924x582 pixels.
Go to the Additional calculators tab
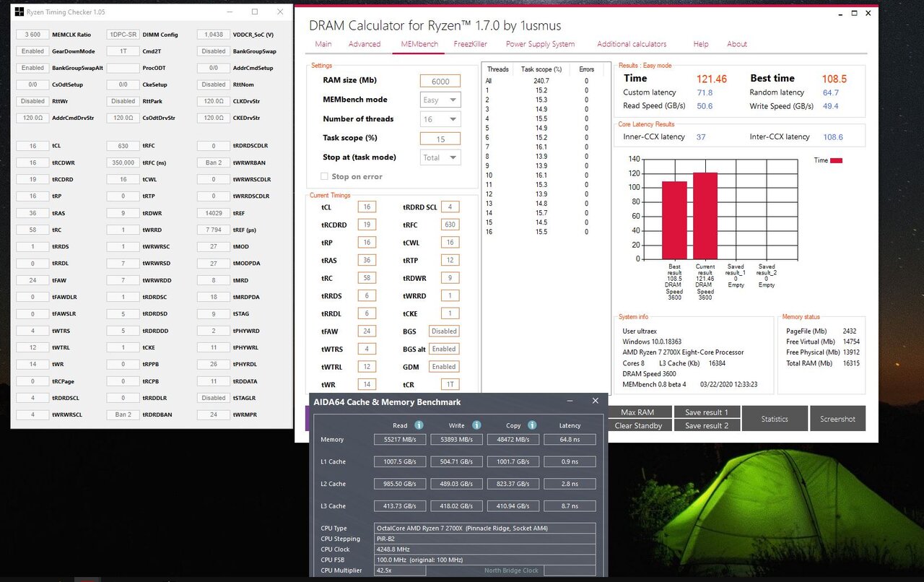pyautogui.click(x=632, y=44)
